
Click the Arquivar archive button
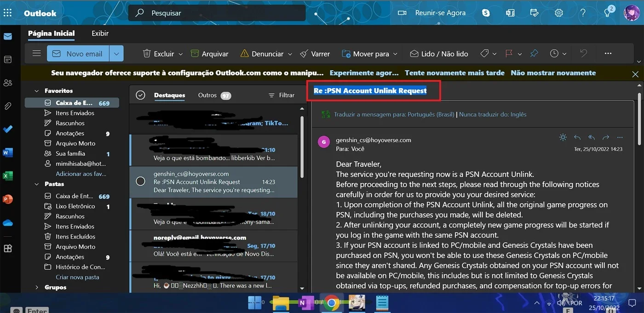pyautogui.click(x=210, y=54)
